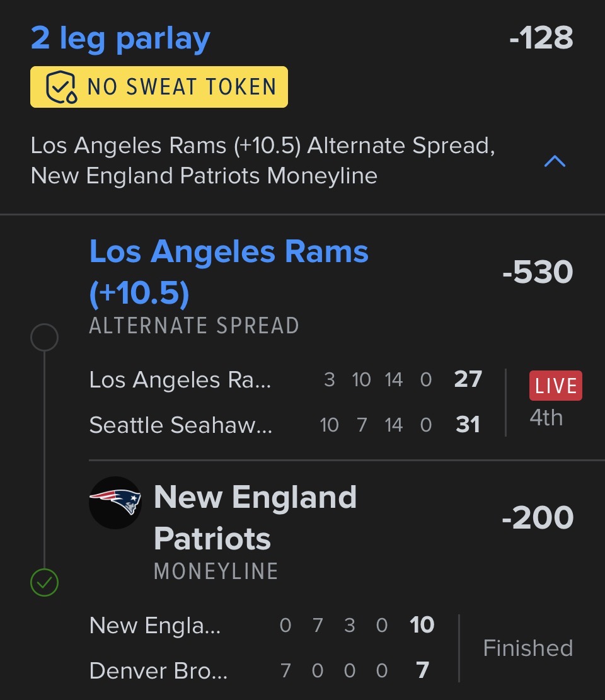Viewport: 605px width, 700px height.
Task: Click the Seattle Seahawks score of 31
Action: coord(468,425)
